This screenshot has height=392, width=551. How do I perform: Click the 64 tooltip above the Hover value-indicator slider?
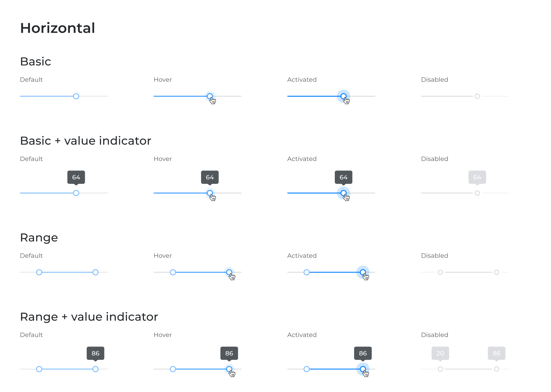coord(210,177)
